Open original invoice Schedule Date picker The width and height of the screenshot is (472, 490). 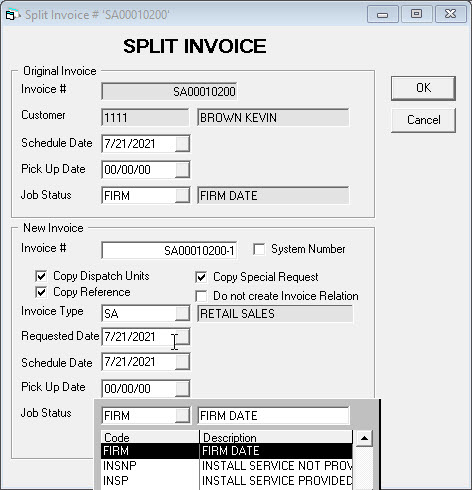(x=182, y=144)
